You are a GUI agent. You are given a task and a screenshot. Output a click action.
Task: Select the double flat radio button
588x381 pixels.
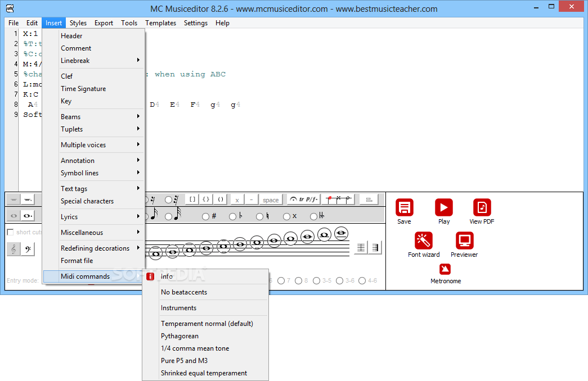point(313,216)
